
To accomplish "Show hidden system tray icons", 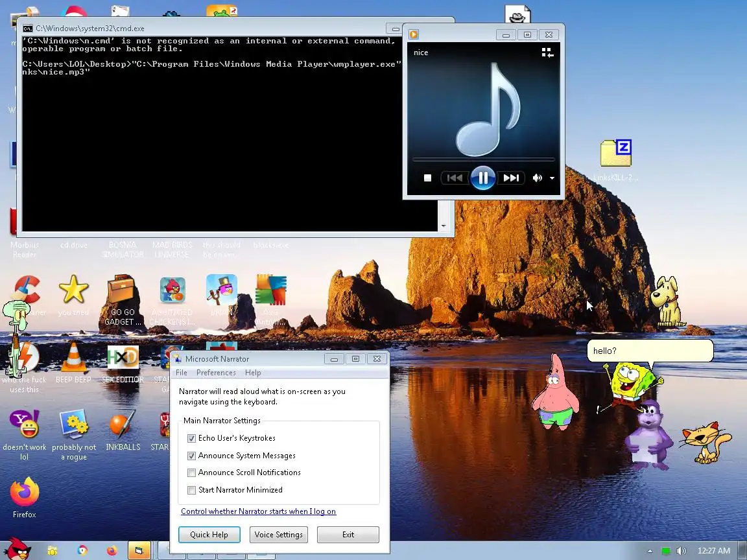I will (x=650, y=551).
